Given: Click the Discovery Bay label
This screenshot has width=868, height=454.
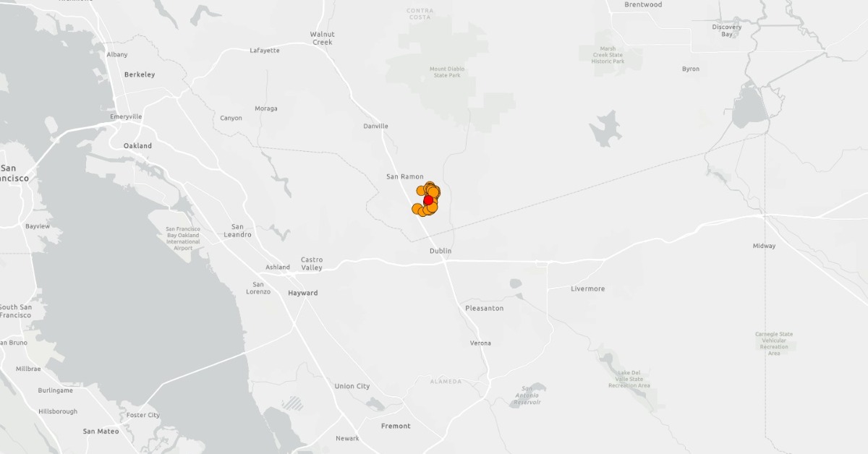Looking at the screenshot, I should point(727,30).
